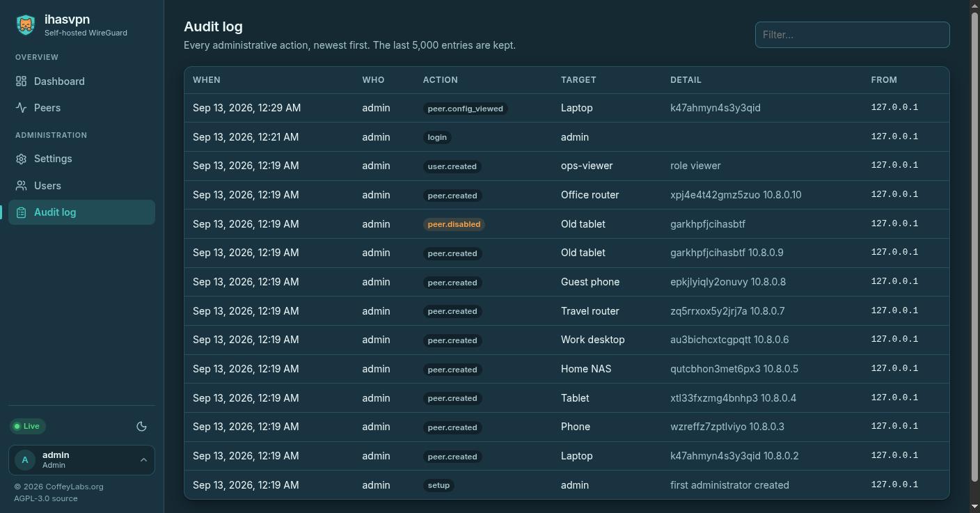Click detail 'xpj4e4t42gmz5zuo 10.8.0.10'
Screen dimensions: 980x513
[736, 195]
